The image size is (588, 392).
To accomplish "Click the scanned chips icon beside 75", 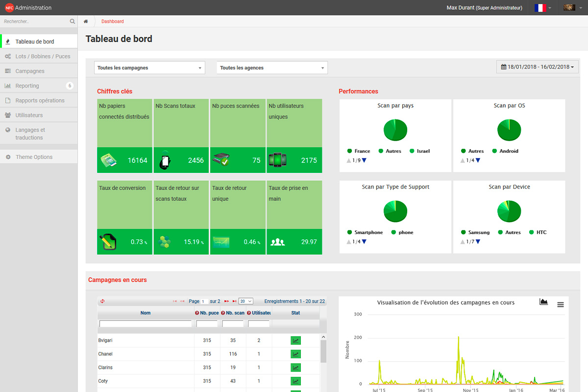I will pyautogui.click(x=221, y=160).
